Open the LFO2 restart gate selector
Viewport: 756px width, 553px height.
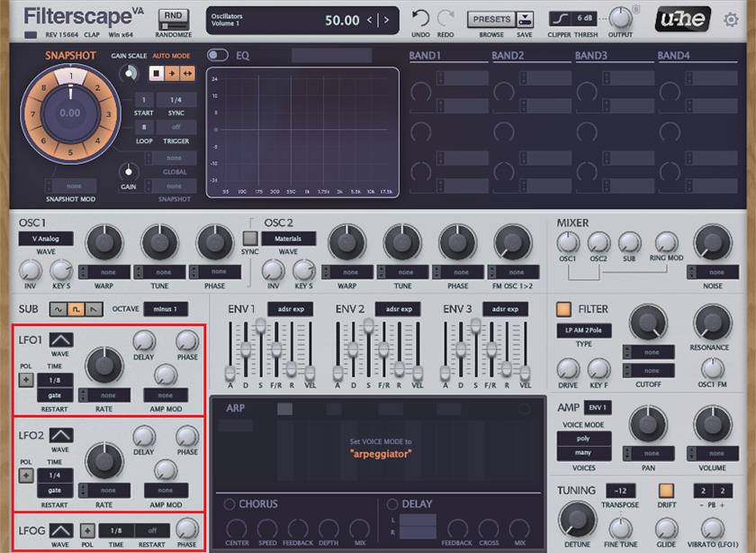point(55,490)
